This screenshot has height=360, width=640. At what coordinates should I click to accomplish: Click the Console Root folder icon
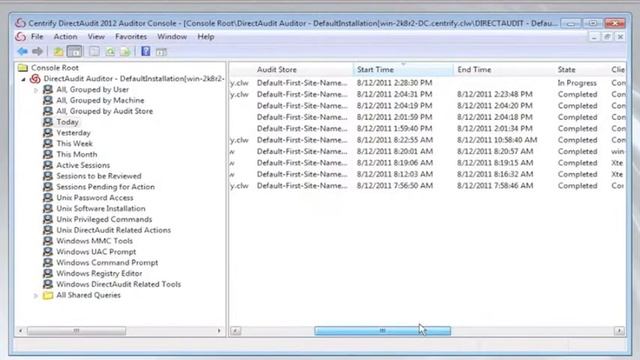click(x=23, y=68)
